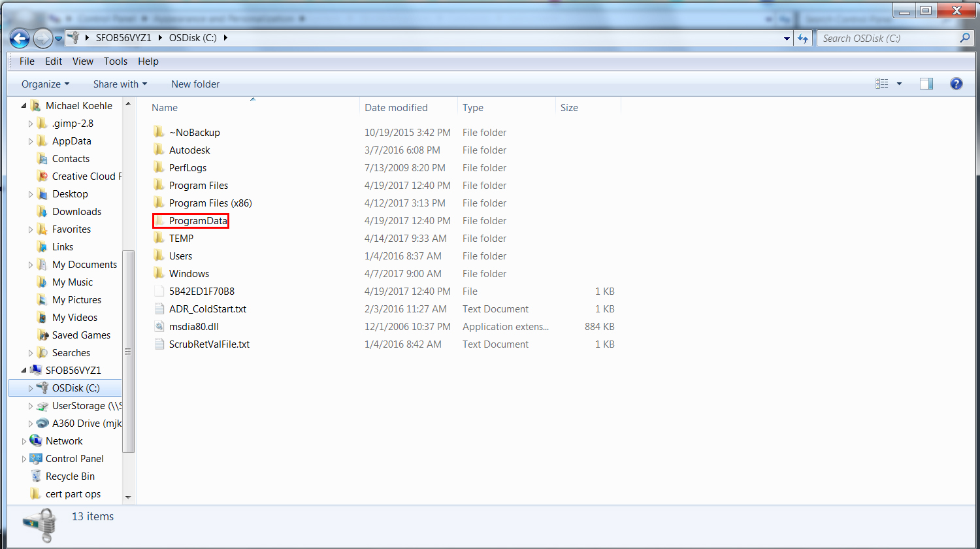
Task: Open the Share with dropdown
Action: coord(120,84)
